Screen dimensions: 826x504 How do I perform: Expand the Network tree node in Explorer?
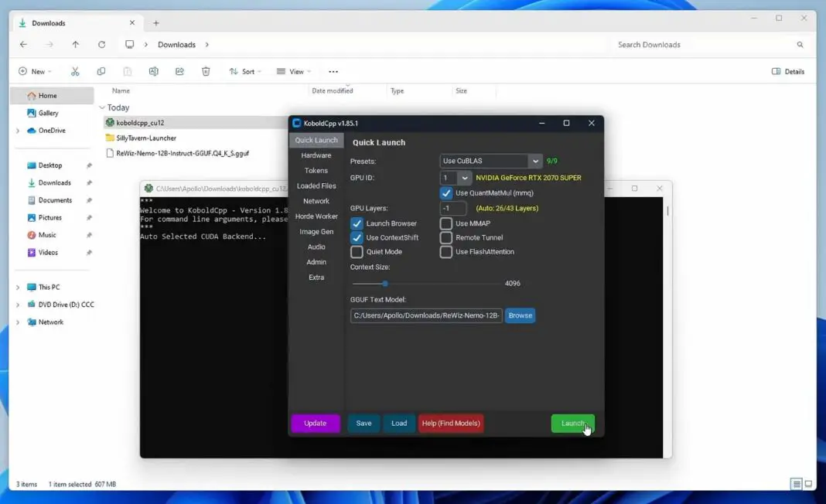[17, 322]
